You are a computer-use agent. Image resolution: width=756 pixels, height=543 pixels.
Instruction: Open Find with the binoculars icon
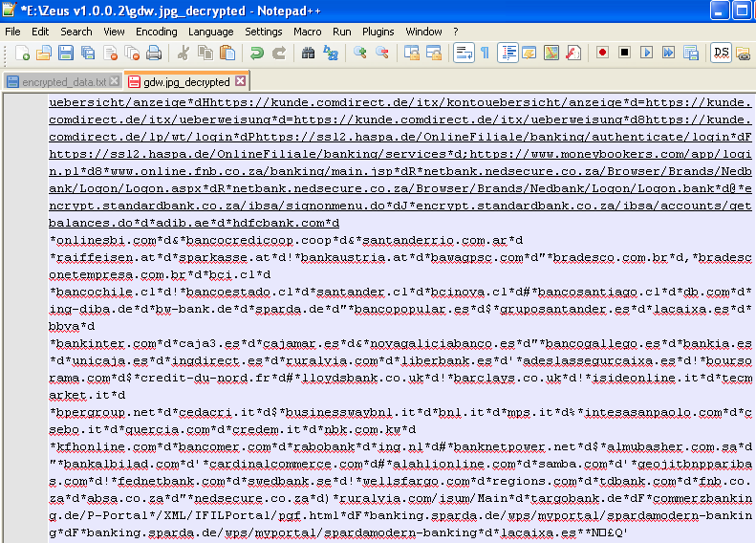pyautogui.click(x=308, y=53)
